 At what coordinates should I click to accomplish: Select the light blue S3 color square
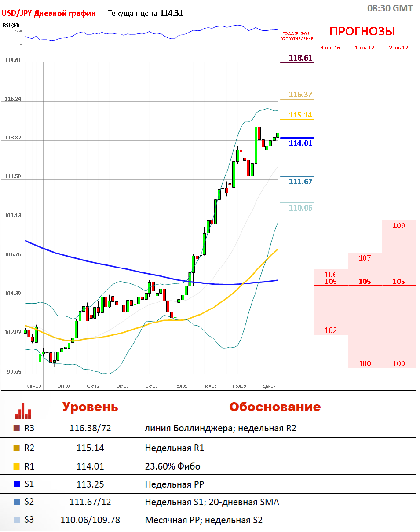pos(17,520)
